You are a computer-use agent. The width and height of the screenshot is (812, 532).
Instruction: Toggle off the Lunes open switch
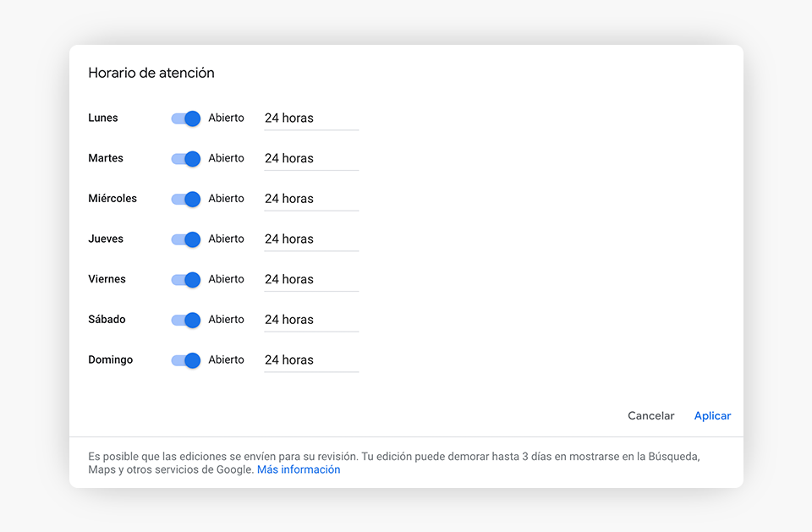pos(186,118)
